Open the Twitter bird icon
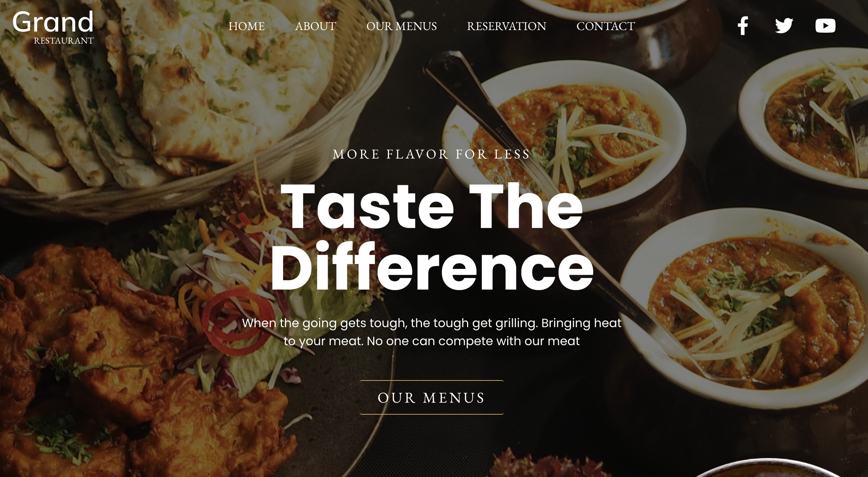The height and width of the screenshot is (477, 868). point(784,26)
